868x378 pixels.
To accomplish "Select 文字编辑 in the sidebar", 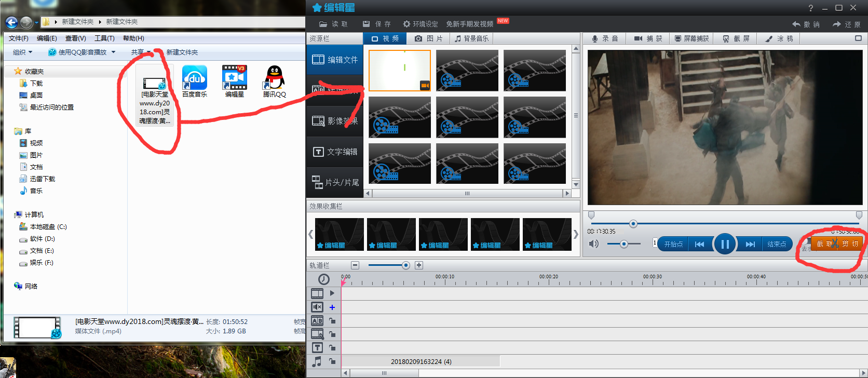I will click(335, 152).
